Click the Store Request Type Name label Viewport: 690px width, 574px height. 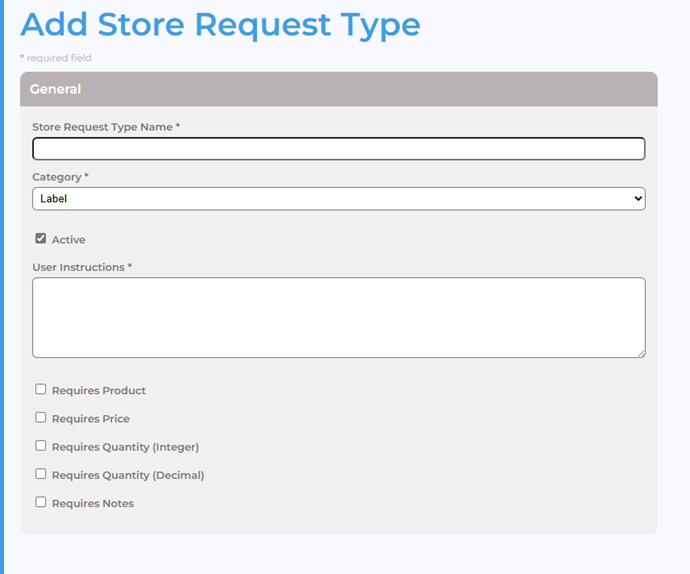pyautogui.click(x=105, y=127)
